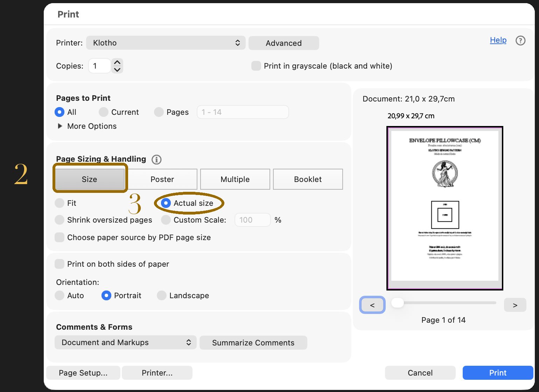Click the page preview slider handle
This screenshot has width=539, height=392.
(x=398, y=303)
